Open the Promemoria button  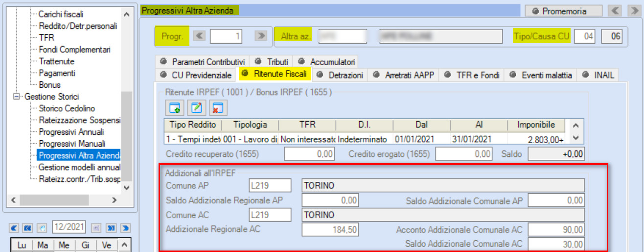pyautogui.click(x=563, y=11)
